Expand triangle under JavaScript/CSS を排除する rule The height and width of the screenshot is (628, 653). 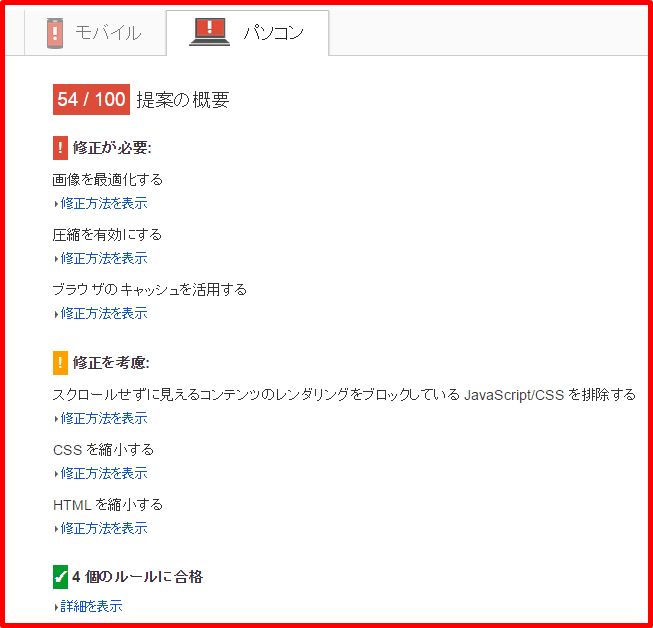click(56, 419)
